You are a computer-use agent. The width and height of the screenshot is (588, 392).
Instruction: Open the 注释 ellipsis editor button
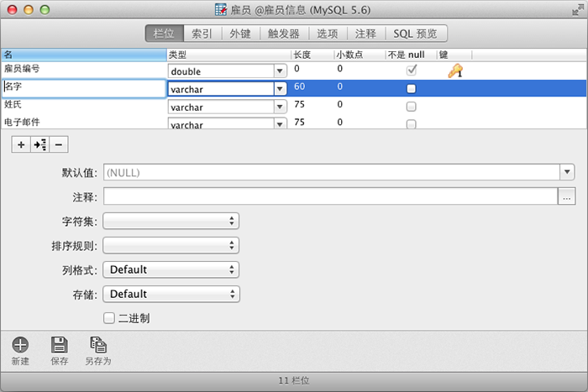(x=566, y=196)
